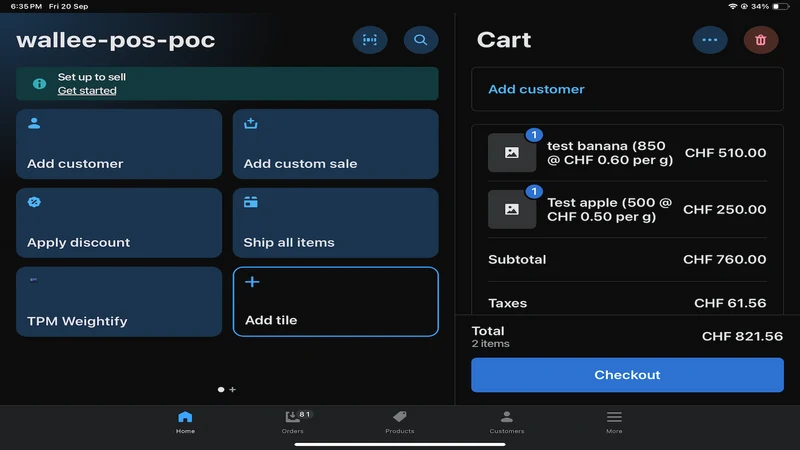
Task: Launch the TPM Weightify tile
Action: point(119,302)
